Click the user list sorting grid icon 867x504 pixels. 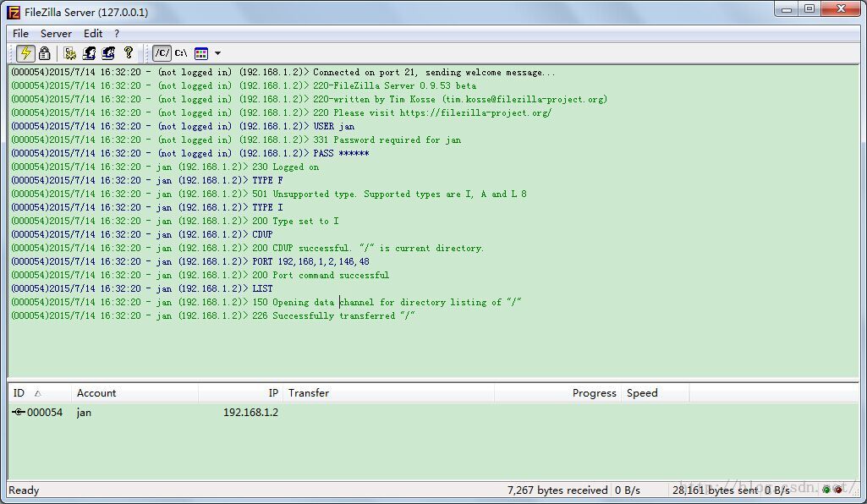point(201,53)
